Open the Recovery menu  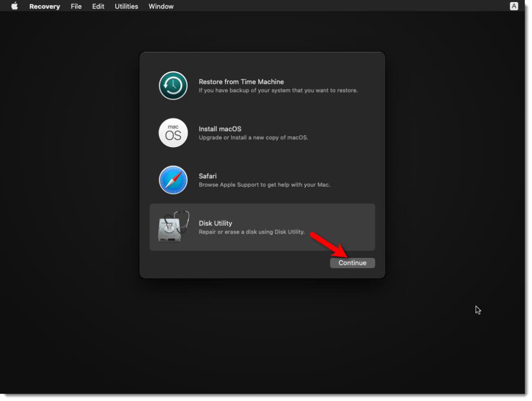pyautogui.click(x=45, y=6)
